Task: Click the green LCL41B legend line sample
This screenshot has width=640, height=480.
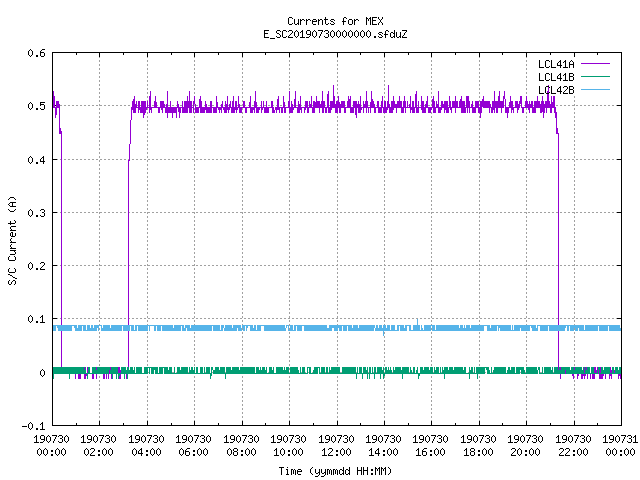Action: coord(595,76)
